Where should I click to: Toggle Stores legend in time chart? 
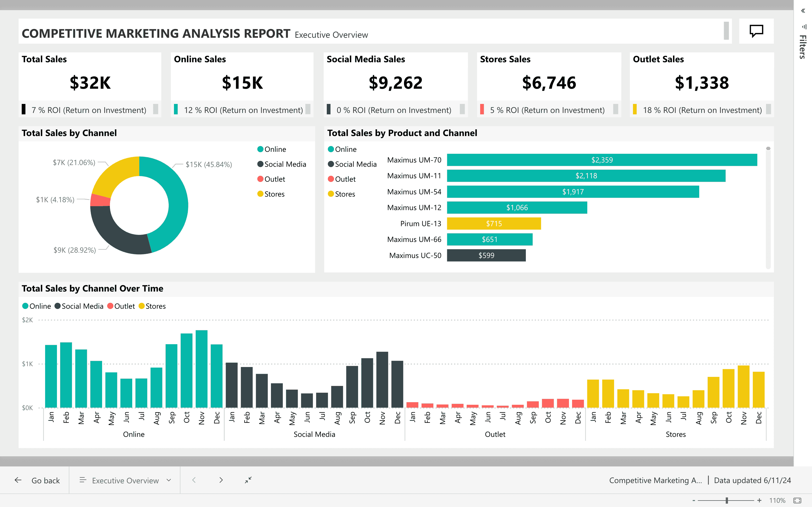[x=152, y=306]
